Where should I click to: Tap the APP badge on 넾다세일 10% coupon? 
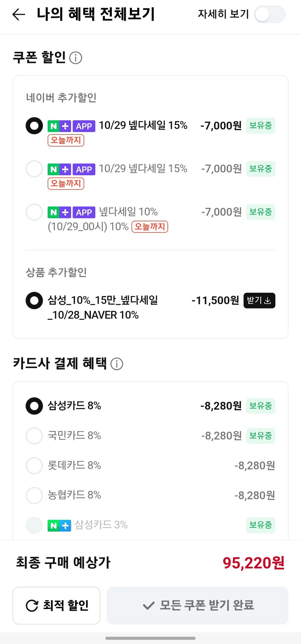click(x=84, y=212)
